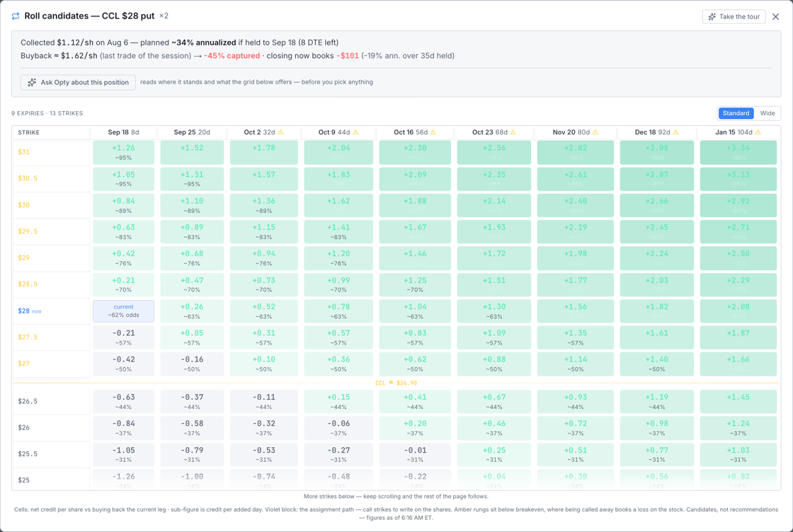Switch the grid to Wide view
The height and width of the screenshot is (532, 793).
click(768, 113)
